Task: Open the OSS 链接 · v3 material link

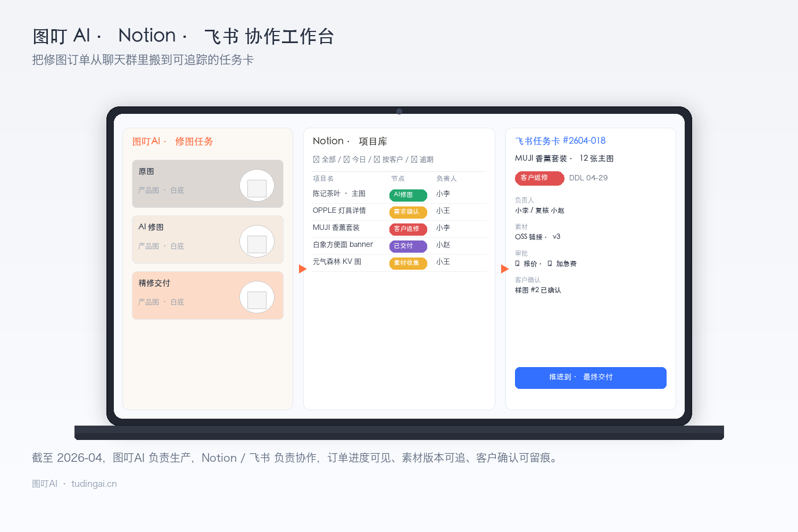Action: click(537, 236)
